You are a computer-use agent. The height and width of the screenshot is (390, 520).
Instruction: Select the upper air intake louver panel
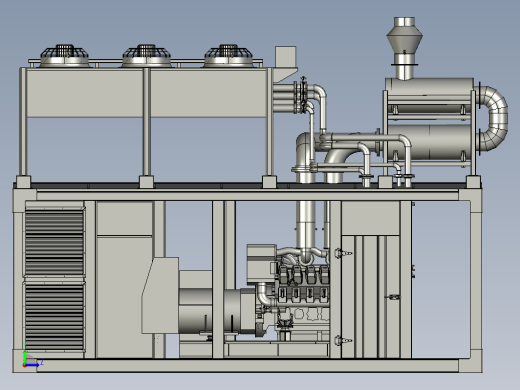tap(54, 242)
